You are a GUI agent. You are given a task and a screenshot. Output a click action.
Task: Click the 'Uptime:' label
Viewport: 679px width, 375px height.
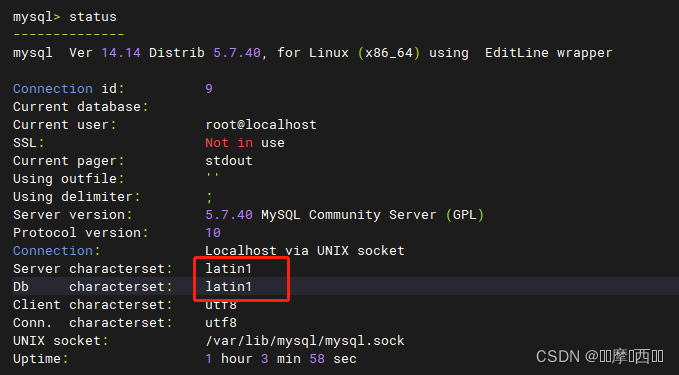[40, 359]
